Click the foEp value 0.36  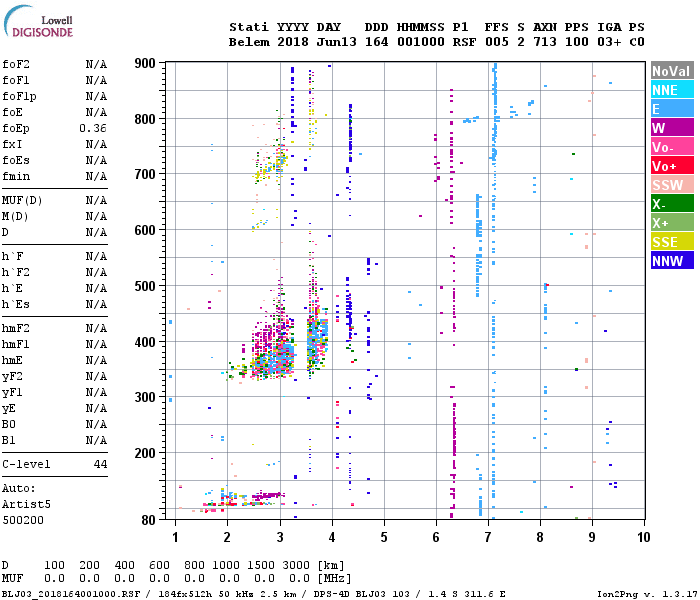pyautogui.click(x=93, y=129)
